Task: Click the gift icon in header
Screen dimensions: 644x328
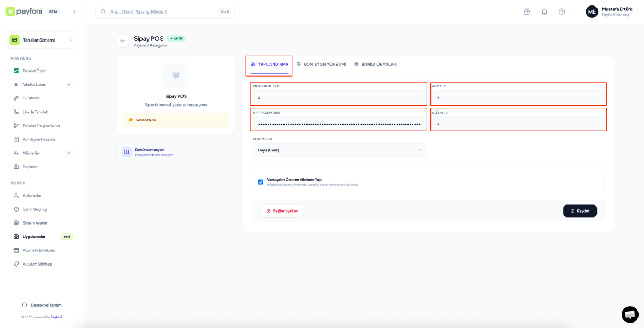Action: pos(527,11)
